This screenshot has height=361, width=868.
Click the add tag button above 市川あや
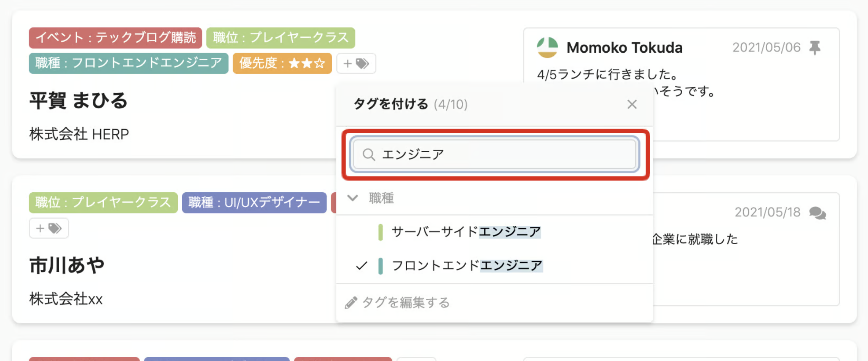click(x=49, y=228)
